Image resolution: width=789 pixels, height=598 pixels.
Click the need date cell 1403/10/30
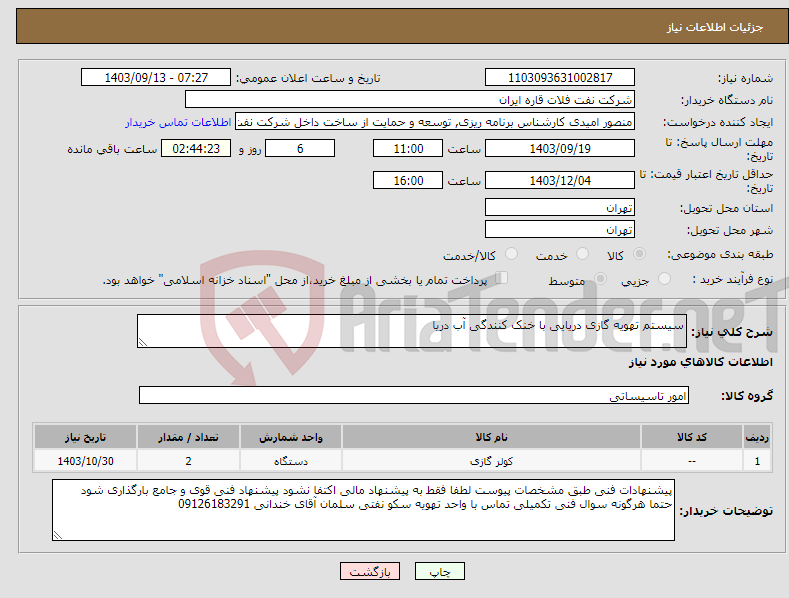tap(86, 461)
